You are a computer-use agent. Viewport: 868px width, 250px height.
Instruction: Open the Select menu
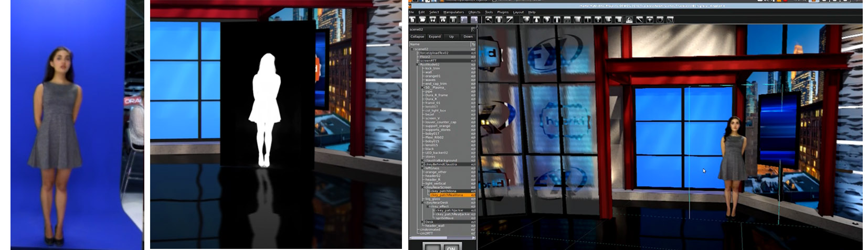pyautogui.click(x=434, y=12)
